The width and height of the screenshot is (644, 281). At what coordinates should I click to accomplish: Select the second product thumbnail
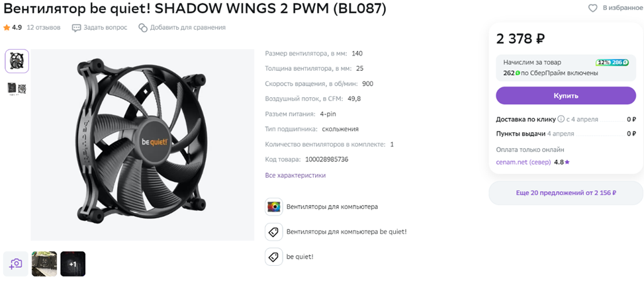[x=17, y=89]
